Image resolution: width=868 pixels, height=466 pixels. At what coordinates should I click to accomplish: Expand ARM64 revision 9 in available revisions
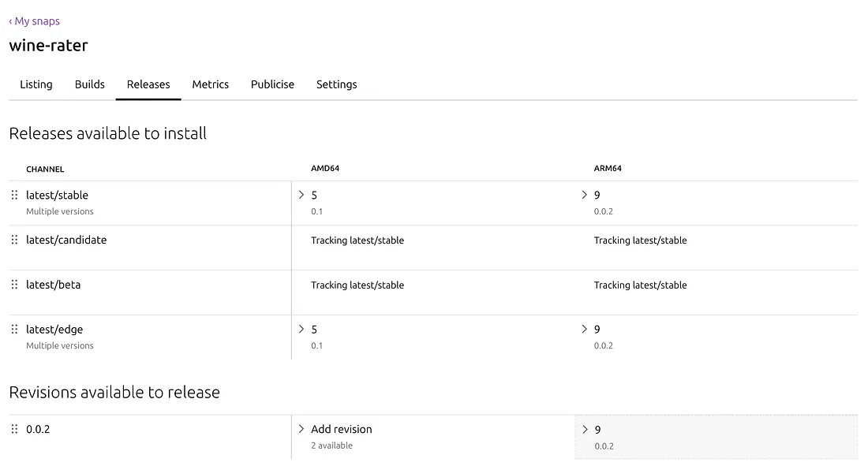[585, 430]
